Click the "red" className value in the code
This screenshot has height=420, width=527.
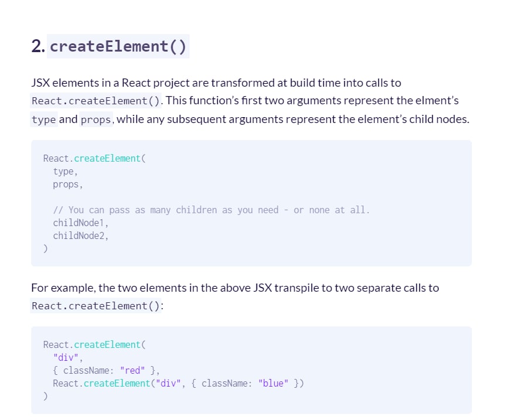132,370
